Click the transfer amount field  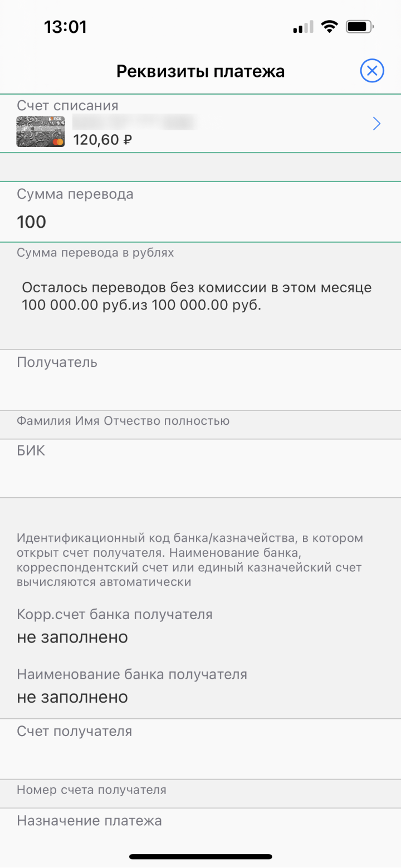(x=200, y=222)
